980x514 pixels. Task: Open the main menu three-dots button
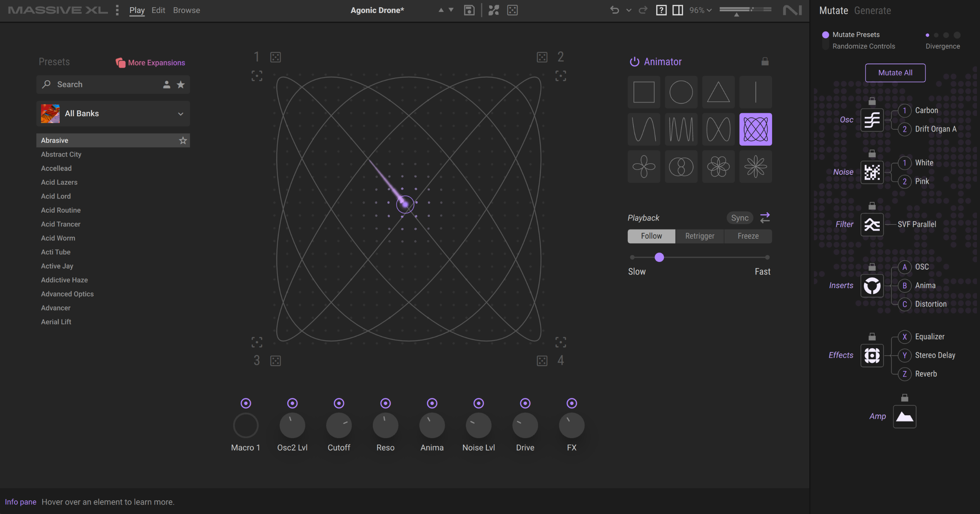point(117,10)
